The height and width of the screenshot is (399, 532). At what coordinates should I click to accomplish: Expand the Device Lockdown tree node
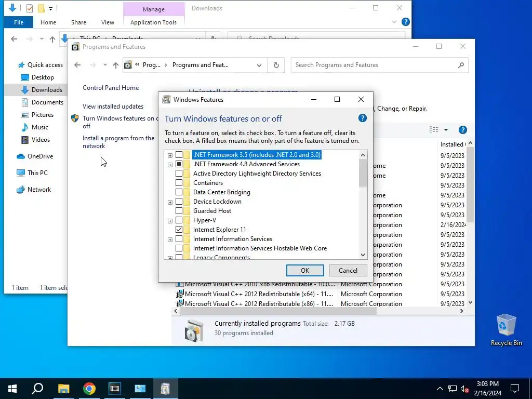(170, 202)
